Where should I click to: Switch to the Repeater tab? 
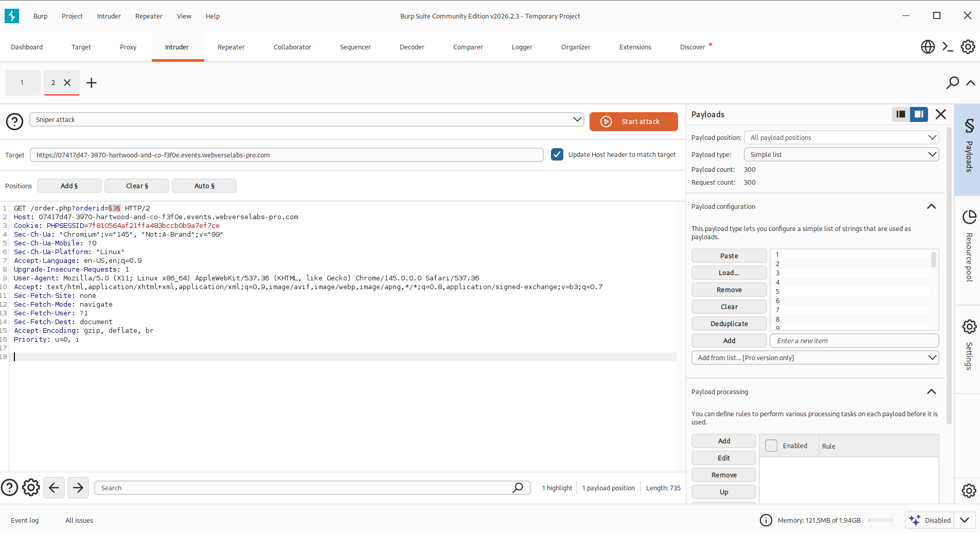click(231, 47)
